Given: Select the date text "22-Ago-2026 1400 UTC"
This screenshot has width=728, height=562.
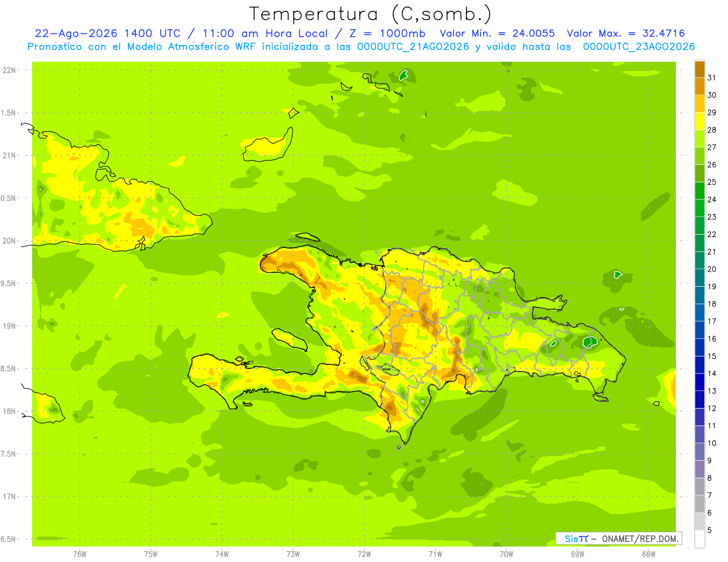Looking at the screenshot, I should pyautogui.click(x=108, y=34).
